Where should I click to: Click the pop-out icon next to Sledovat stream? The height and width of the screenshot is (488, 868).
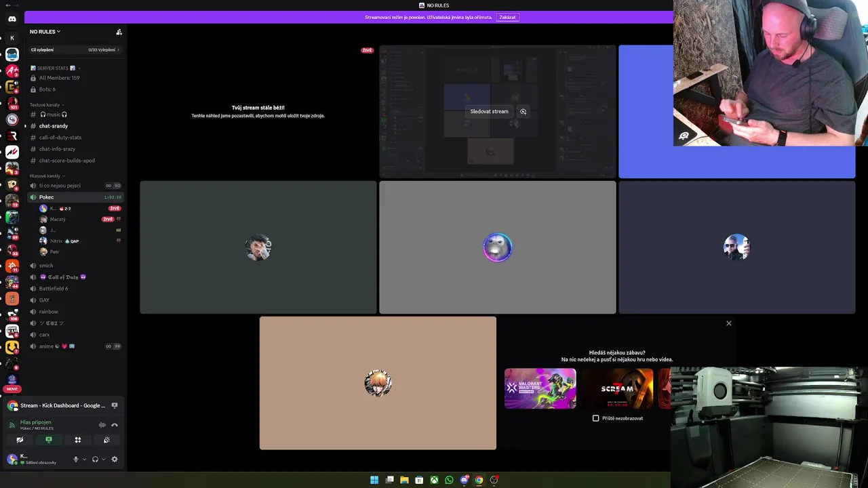tap(523, 112)
